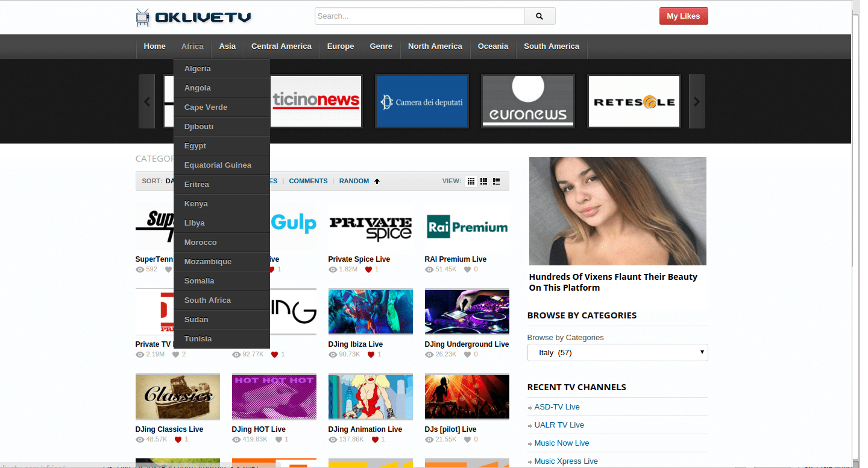Select Cape Verde from Africa menu

click(222, 107)
